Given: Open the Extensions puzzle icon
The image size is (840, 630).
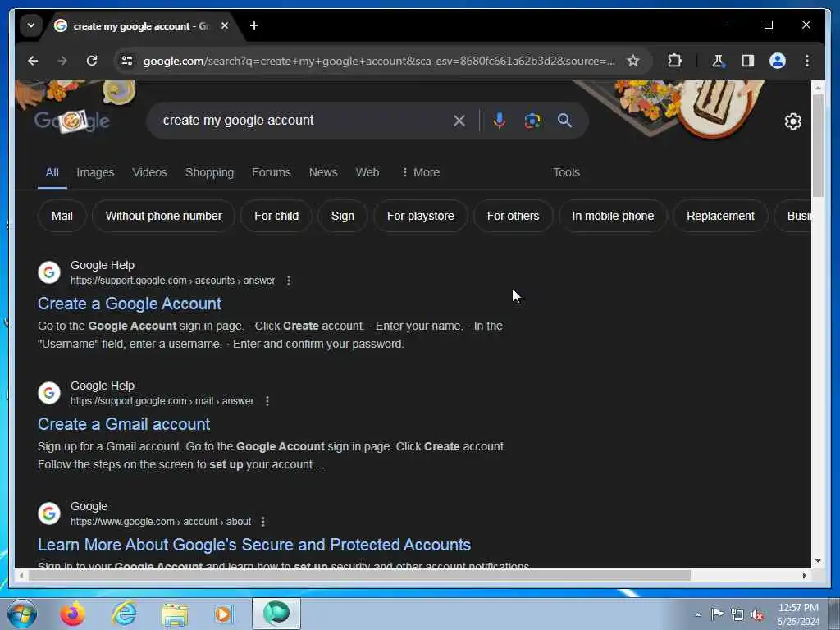Looking at the screenshot, I should [674, 61].
